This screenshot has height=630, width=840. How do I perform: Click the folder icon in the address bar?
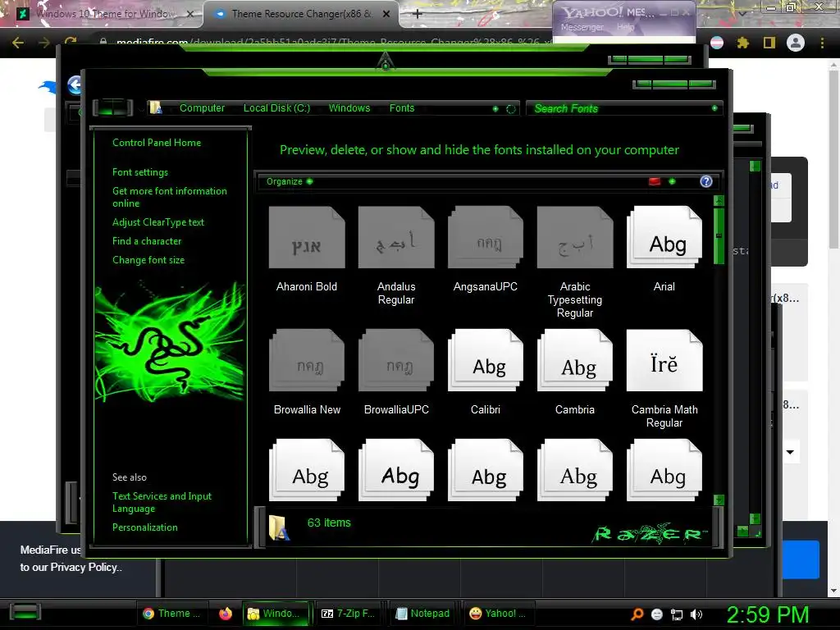point(156,107)
